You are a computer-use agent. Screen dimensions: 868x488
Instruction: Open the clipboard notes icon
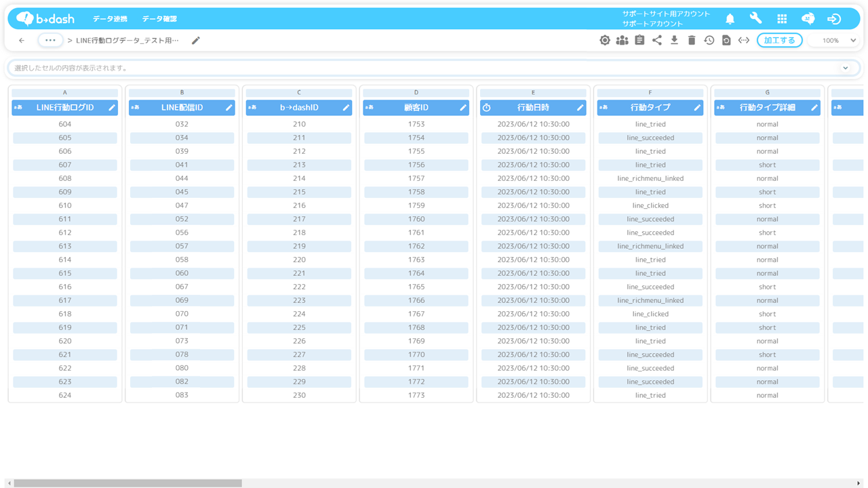point(639,41)
